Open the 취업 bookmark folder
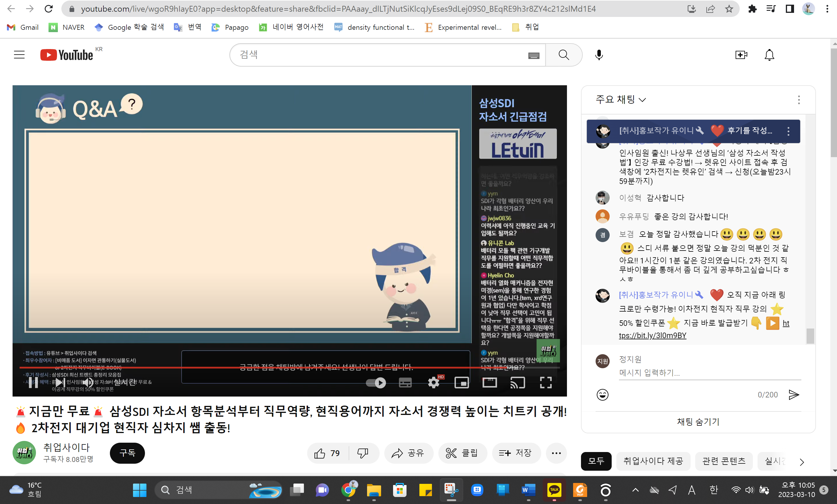This screenshot has width=837, height=504. [525, 27]
